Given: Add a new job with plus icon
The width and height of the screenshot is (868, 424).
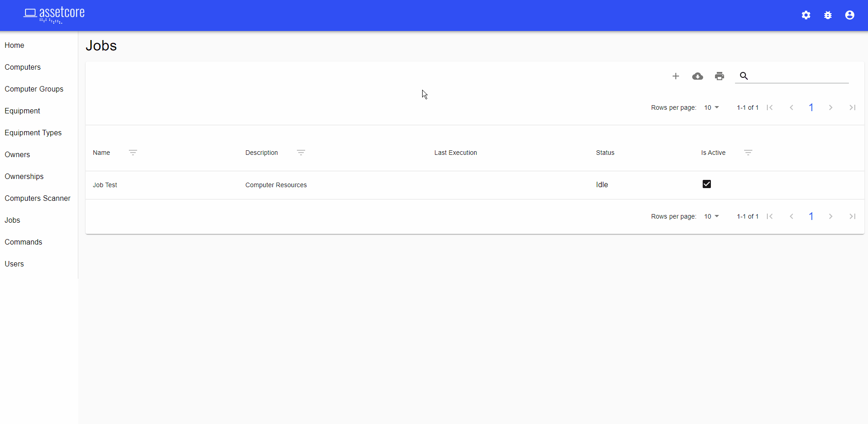Looking at the screenshot, I should click(676, 76).
